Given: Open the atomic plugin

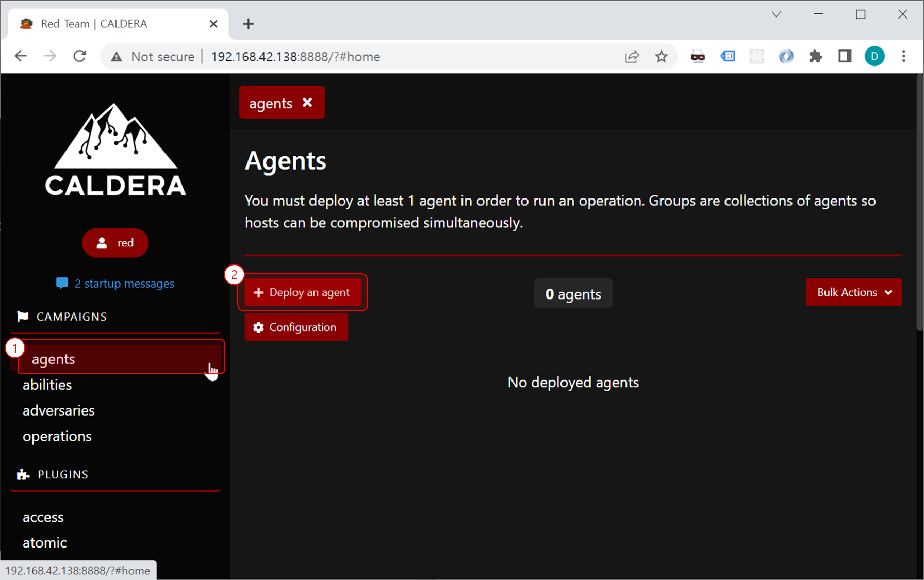Looking at the screenshot, I should (44, 543).
